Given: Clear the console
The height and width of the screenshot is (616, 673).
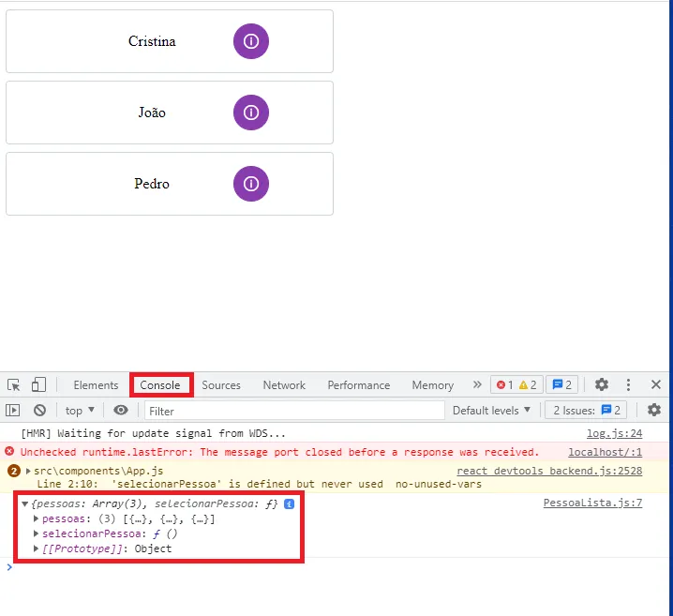Looking at the screenshot, I should coord(40,411).
